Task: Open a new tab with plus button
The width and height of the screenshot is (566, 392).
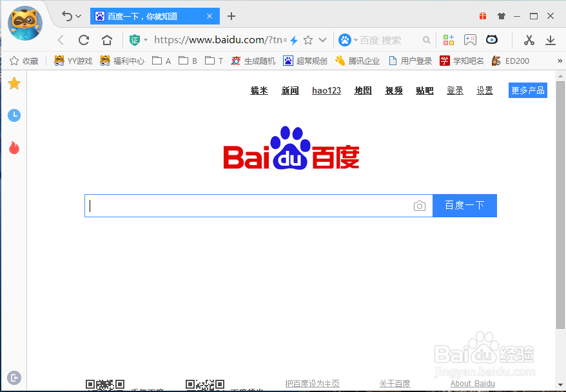Action: point(231,16)
